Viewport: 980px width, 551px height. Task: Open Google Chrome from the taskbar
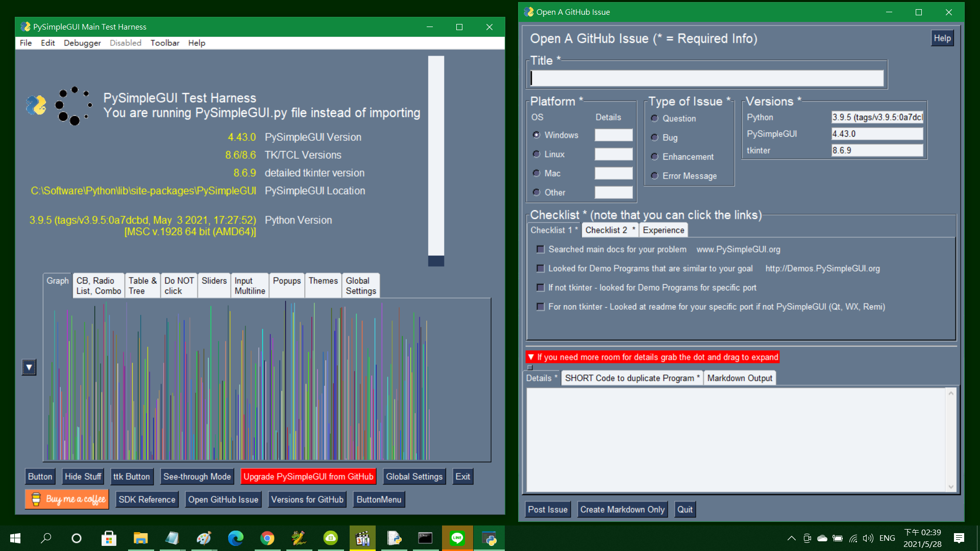267,538
